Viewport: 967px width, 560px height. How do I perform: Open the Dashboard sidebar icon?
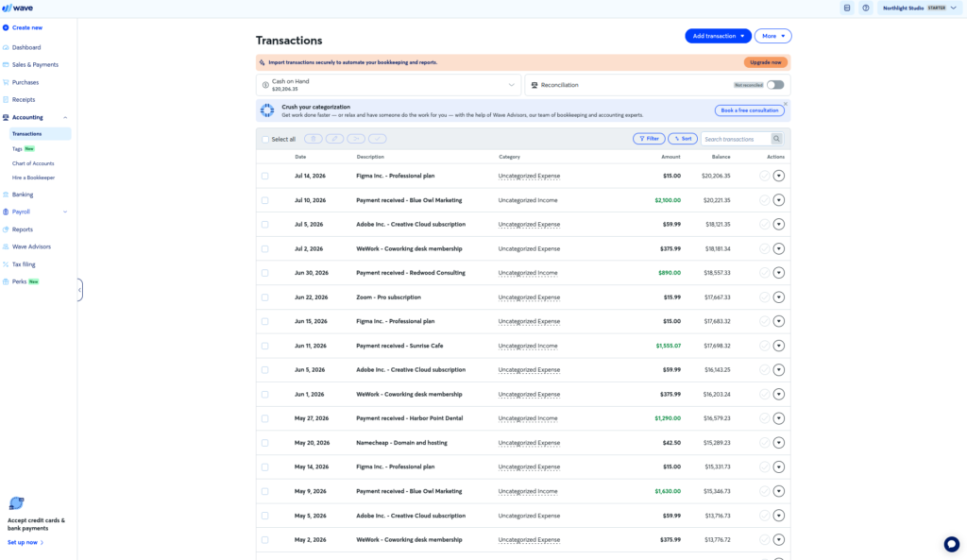tap(6, 47)
